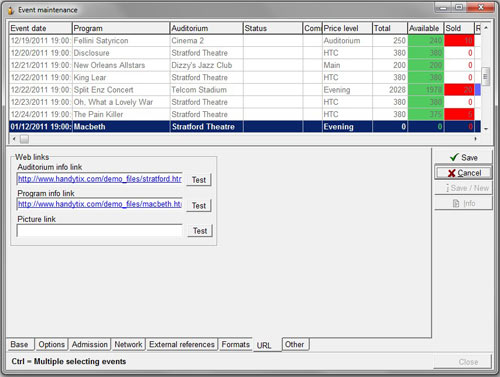Viewport: 500px width, 377px height.
Task: Select the Oh, What a Lovely War row
Action: click(x=245, y=102)
